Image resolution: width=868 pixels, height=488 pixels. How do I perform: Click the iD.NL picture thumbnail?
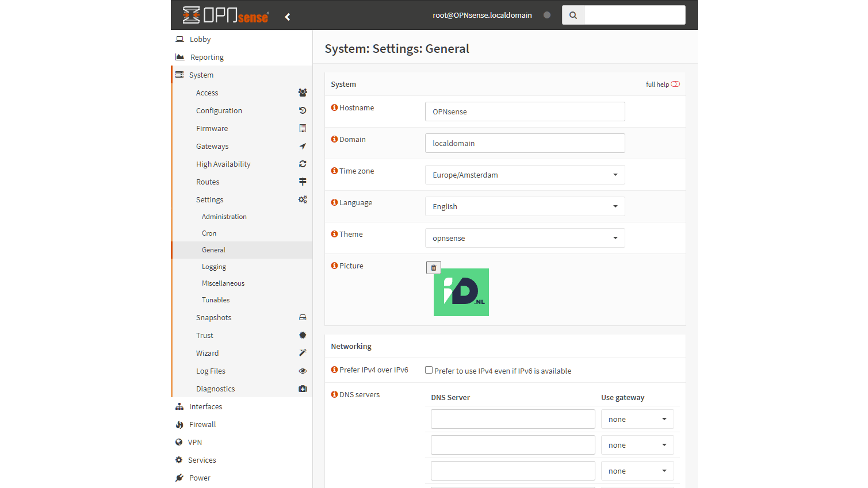[x=461, y=292]
